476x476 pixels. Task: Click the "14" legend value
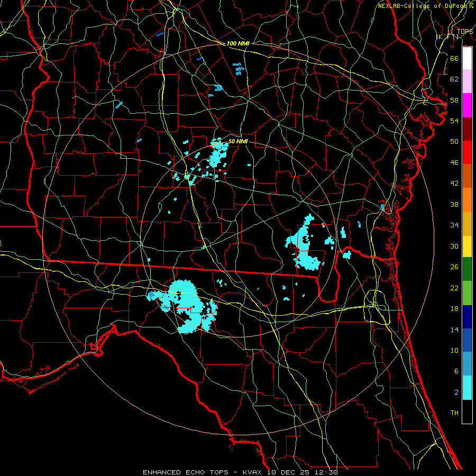point(454,329)
